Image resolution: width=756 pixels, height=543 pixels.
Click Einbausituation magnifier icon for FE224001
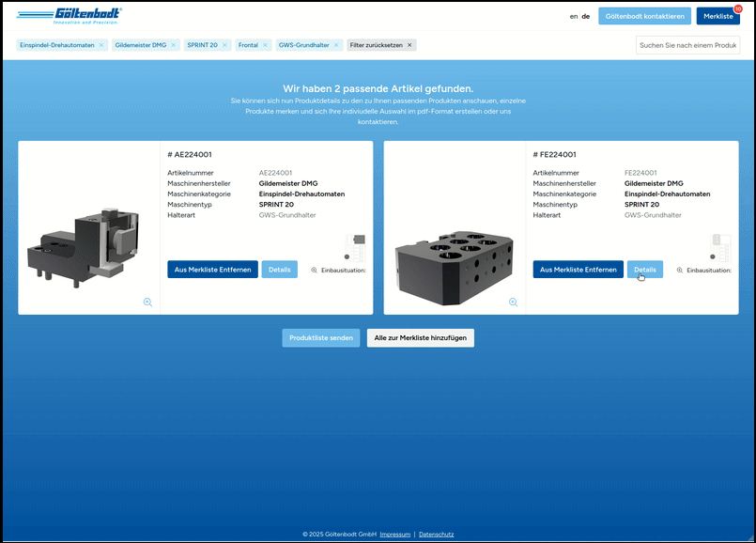pyautogui.click(x=679, y=270)
